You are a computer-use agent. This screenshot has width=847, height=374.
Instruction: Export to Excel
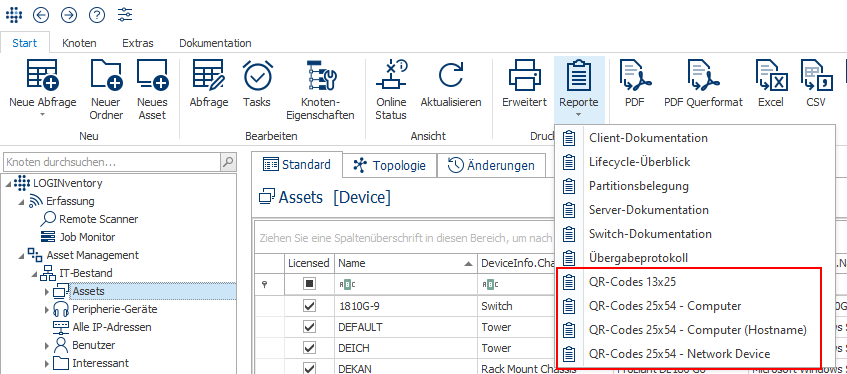770,84
